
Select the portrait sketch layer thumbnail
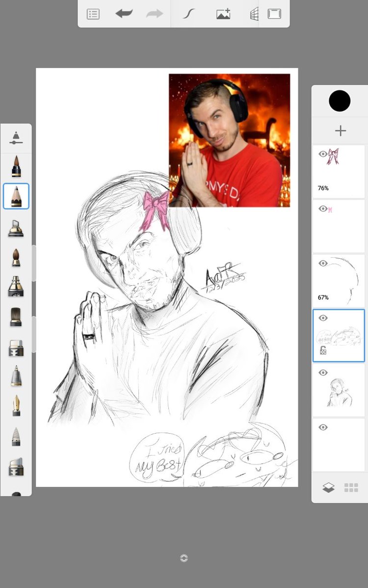(x=339, y=390)
